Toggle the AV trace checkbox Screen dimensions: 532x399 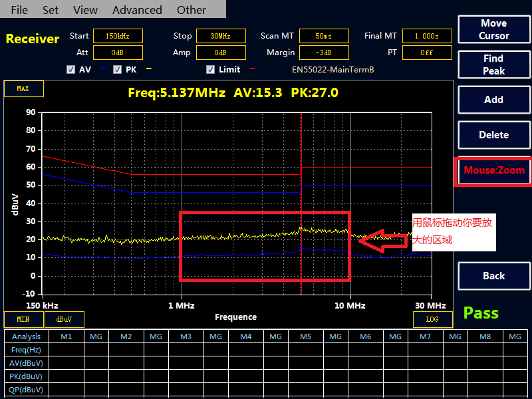[x=71, y=69]
